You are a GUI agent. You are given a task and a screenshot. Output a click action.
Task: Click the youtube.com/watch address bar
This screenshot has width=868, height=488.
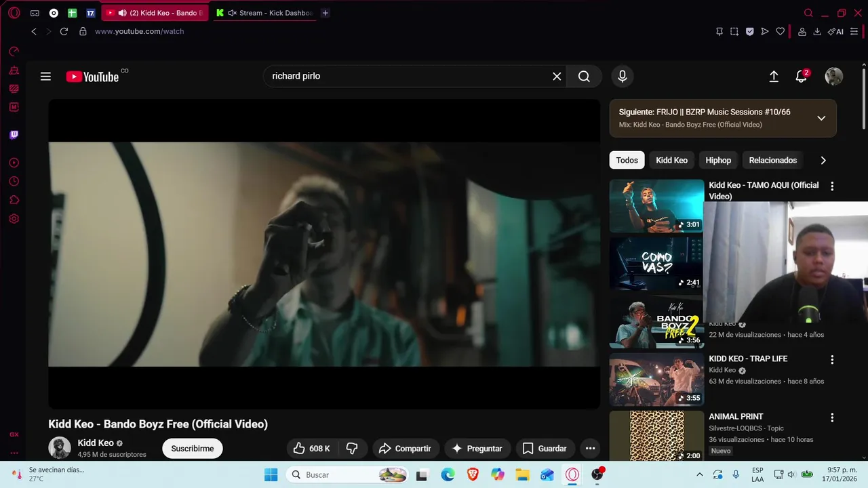click(139, 31)
